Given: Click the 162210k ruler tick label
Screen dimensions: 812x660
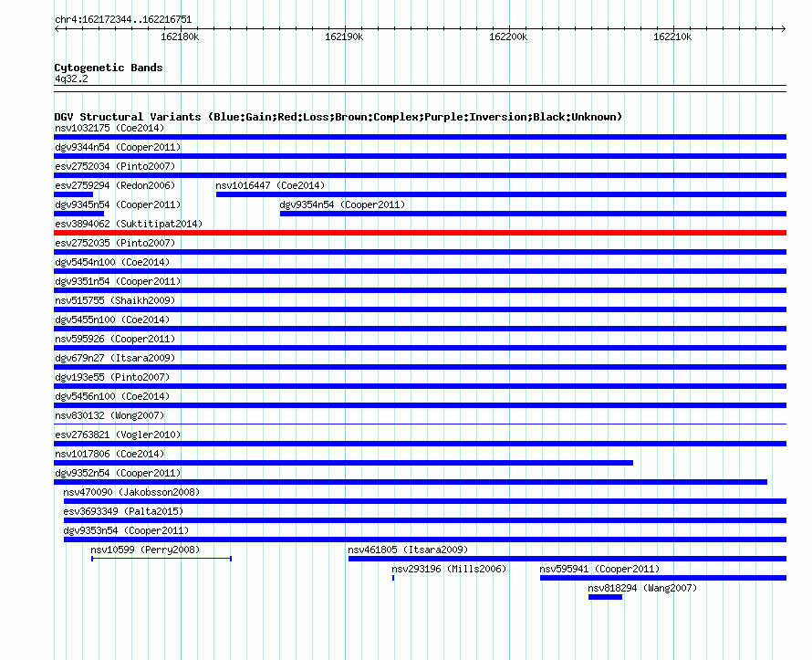Looking at the screenshot, I should [672, 37].
